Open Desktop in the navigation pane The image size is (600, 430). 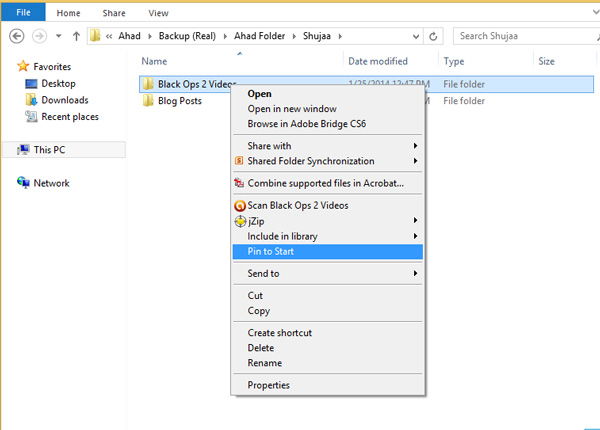58,83
